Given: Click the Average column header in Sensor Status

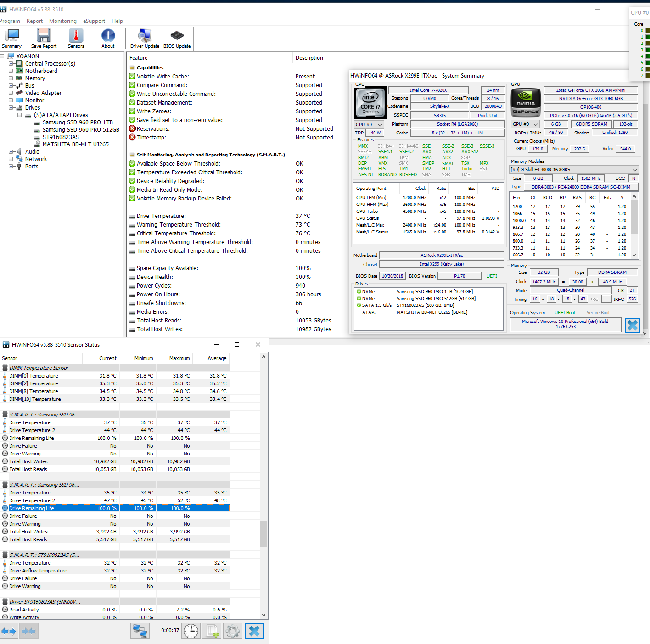Looking at the screenshot, I should 211,358.
